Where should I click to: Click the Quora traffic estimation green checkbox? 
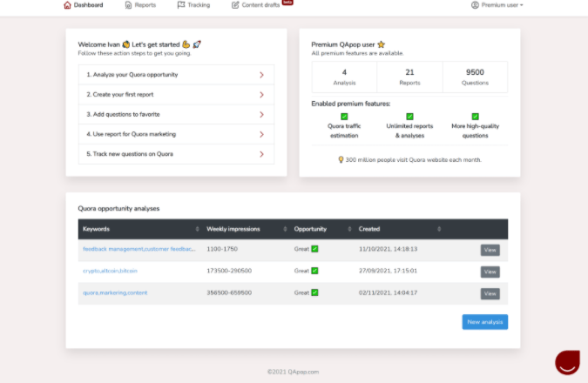(x=344, y=116)
